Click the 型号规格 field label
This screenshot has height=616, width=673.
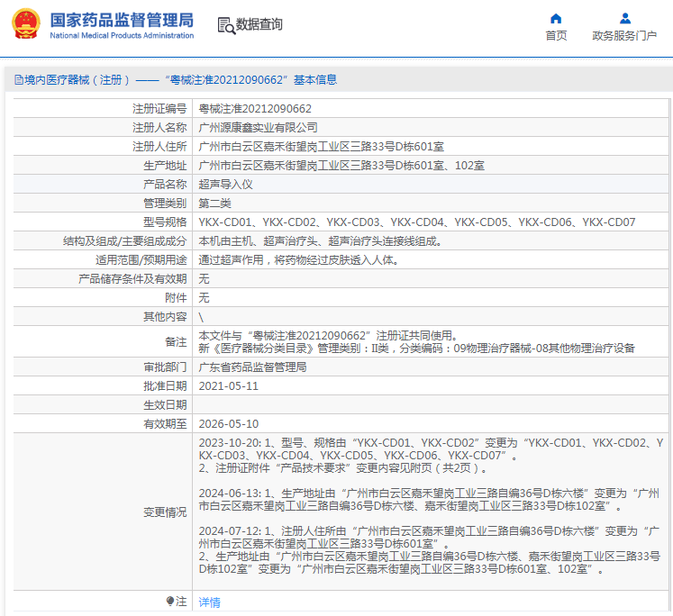[x=165, y=222]
